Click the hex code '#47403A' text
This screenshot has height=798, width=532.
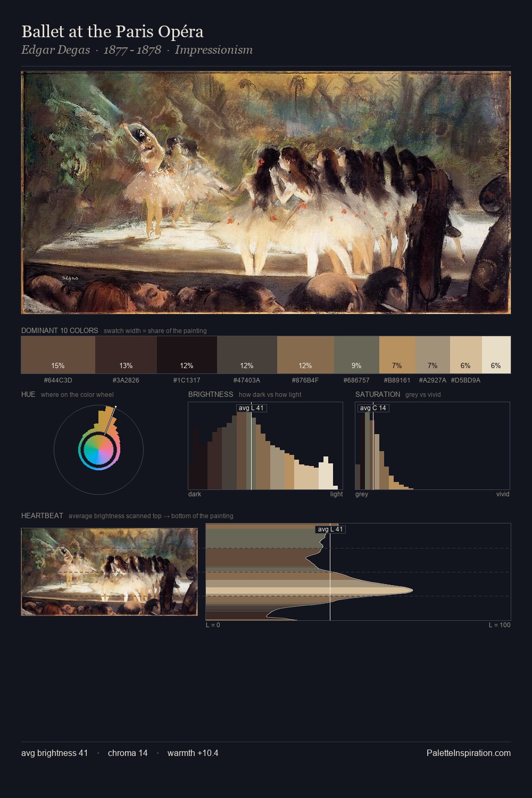coord(247,380)
